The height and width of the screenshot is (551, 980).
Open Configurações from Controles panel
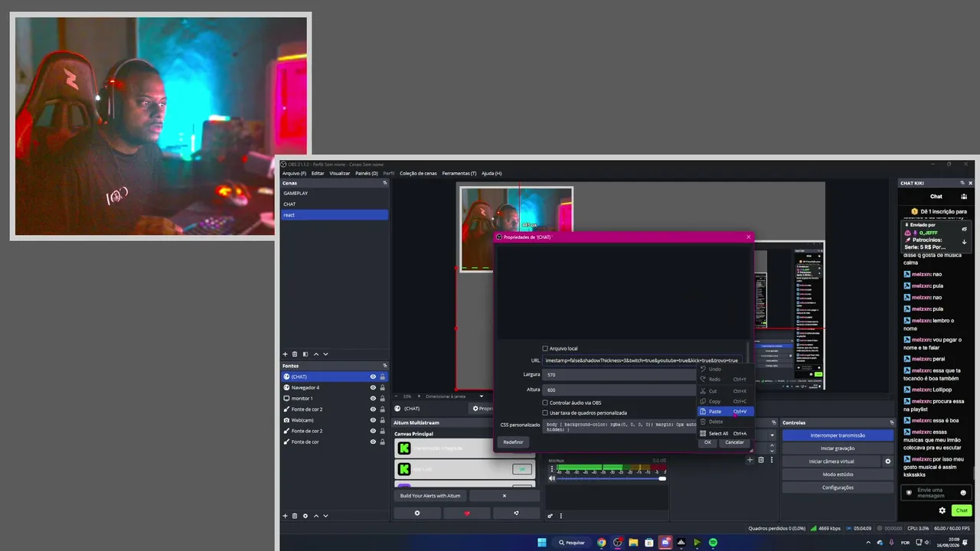pos(838,487)
